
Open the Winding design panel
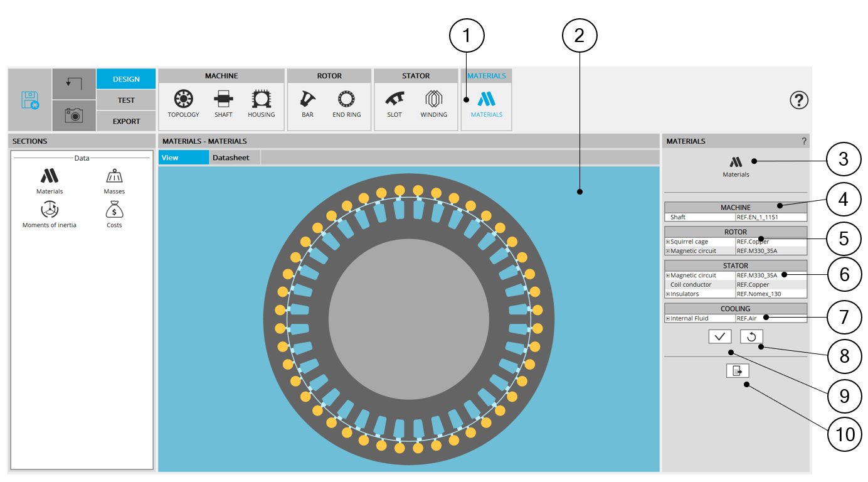(433, 100)
